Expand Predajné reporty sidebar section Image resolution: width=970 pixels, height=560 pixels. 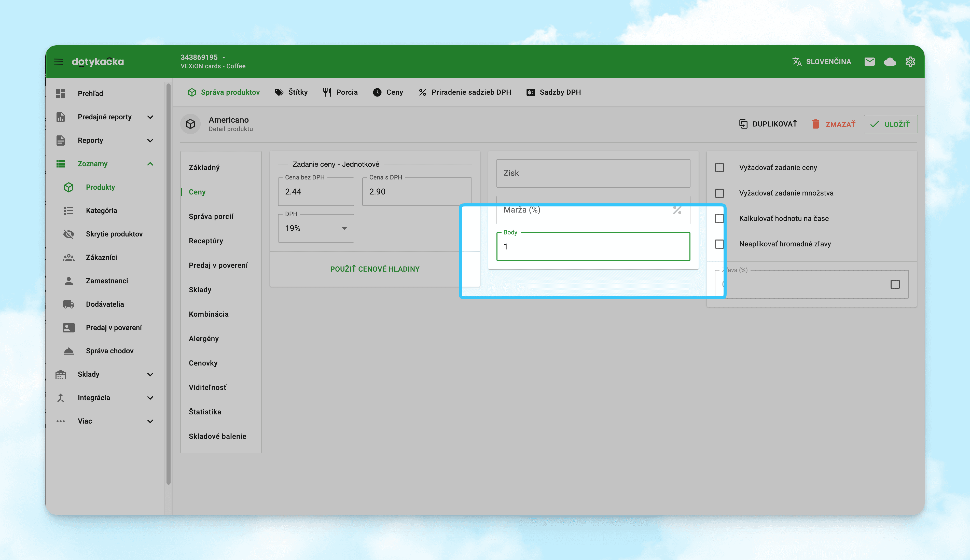click(x=150, y=117)
